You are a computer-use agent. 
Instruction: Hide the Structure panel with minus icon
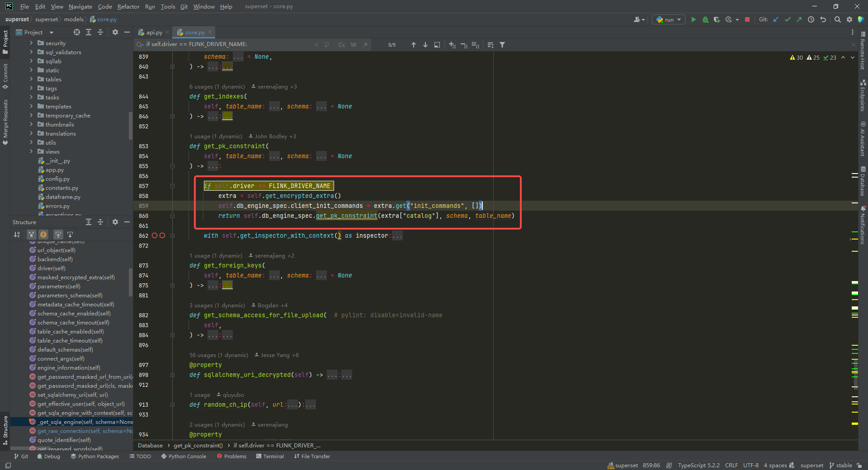(x=127, y=222)
